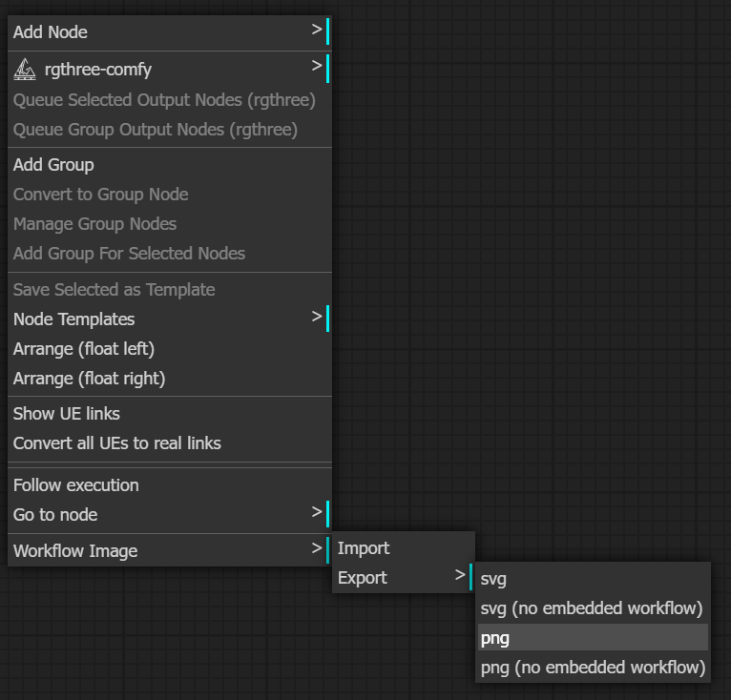This screenshot has height=700, width=731.
Task: Click the Export submenu arrow
Action: coord(460,575)
